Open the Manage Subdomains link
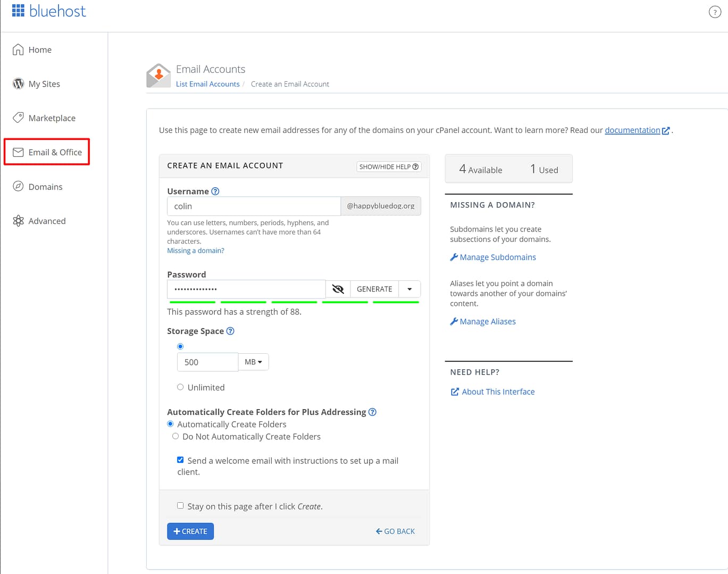This screenshot has height=574, width=728. (x=497, y=257)
